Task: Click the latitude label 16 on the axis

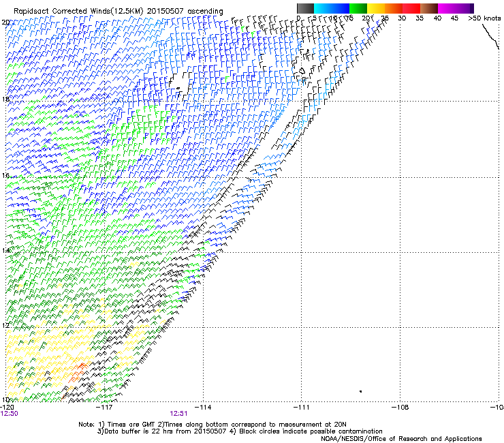Action: (x=5, y=175)
